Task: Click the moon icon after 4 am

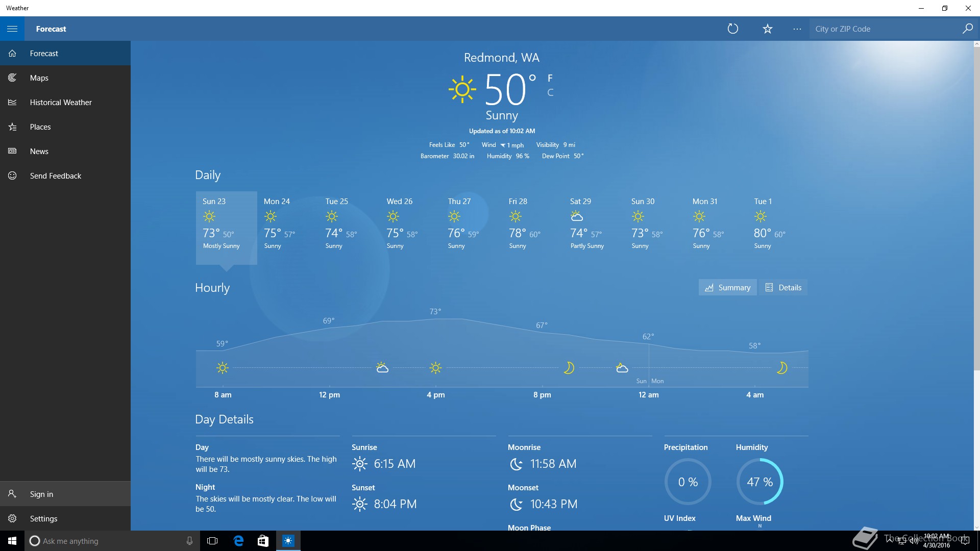Action: click(x=781, y=367)
